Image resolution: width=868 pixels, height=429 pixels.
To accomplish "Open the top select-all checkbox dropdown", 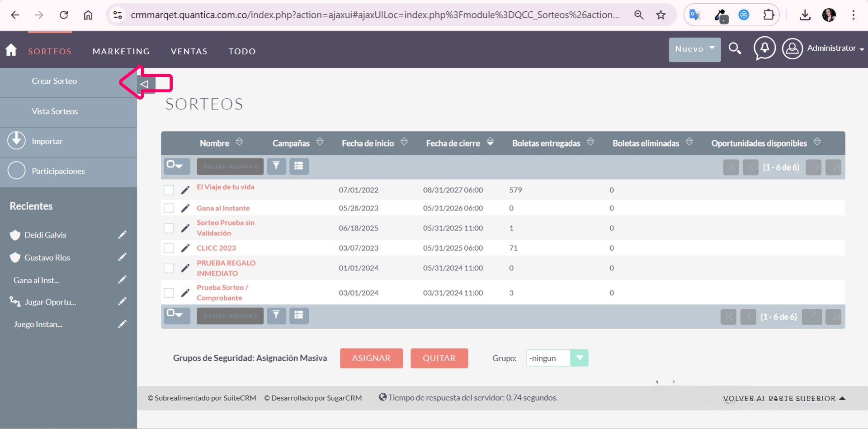I will pyautogui.click(x=176, y=166).
